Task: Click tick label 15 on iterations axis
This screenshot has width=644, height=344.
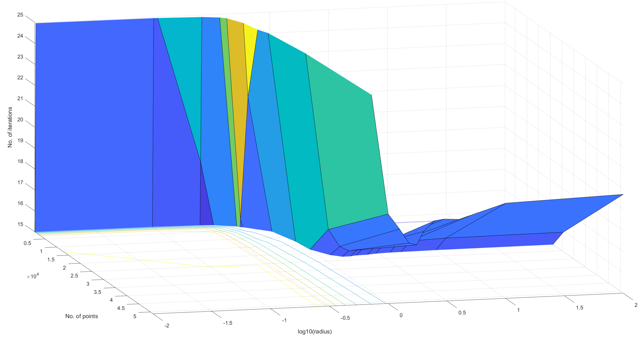Action: (20, 224)
